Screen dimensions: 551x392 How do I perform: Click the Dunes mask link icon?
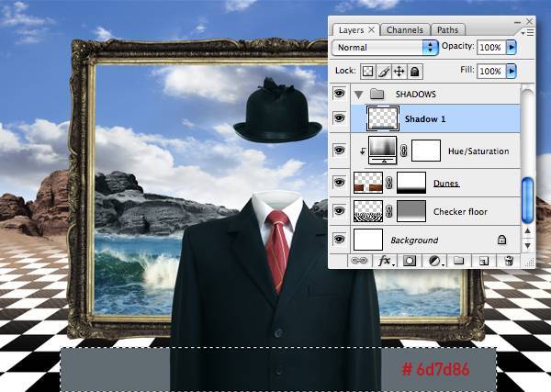pos(389,183)
